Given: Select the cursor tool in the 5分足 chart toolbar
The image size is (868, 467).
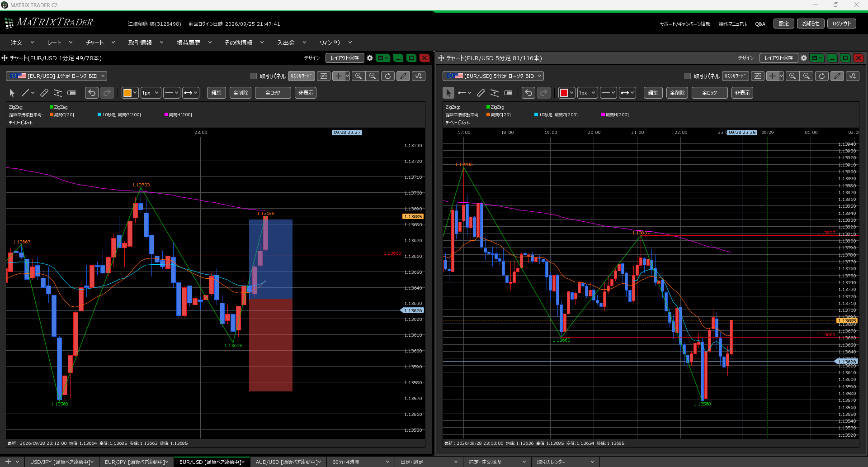Looking at the screenshot, I should 448,93.
